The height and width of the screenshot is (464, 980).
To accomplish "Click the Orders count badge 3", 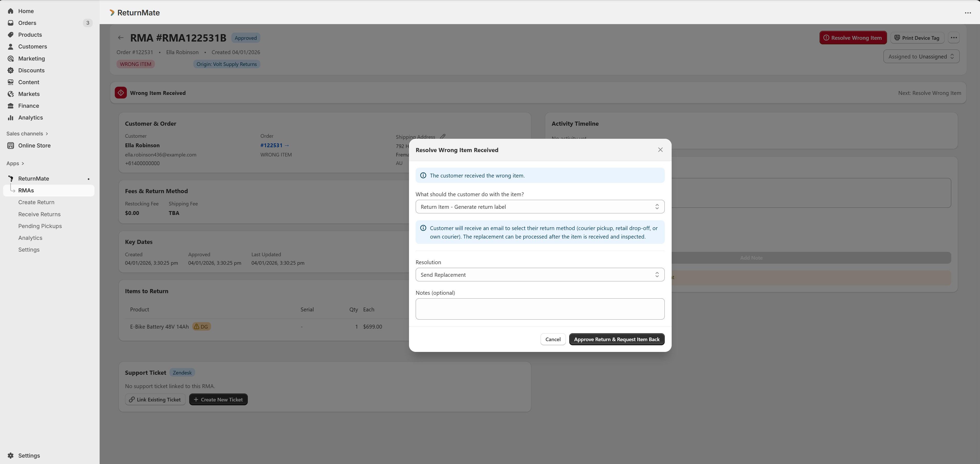I will click(88, 23).
